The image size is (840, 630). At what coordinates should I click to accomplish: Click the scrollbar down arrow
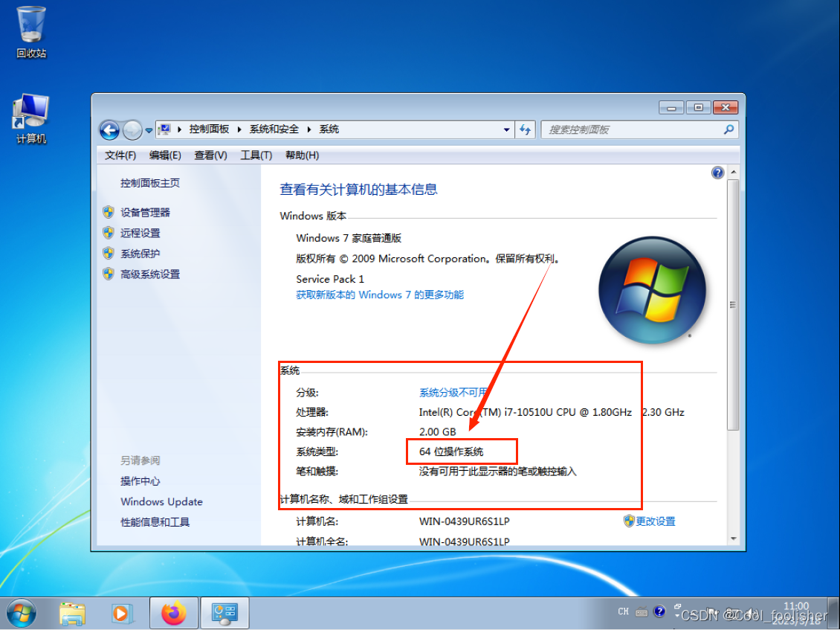click(734, 539)
